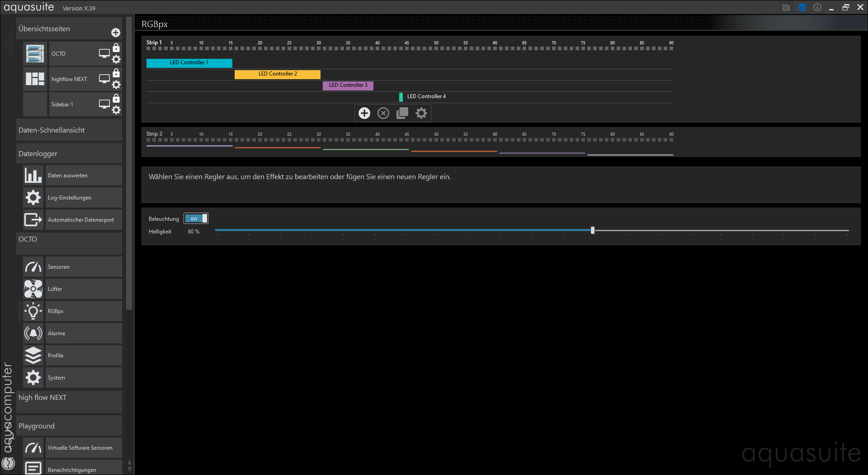Collapse the OCTO device section header

pos(69,243)
